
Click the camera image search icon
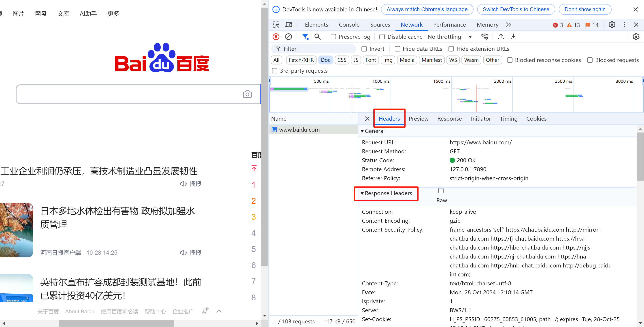coord(247,94)
